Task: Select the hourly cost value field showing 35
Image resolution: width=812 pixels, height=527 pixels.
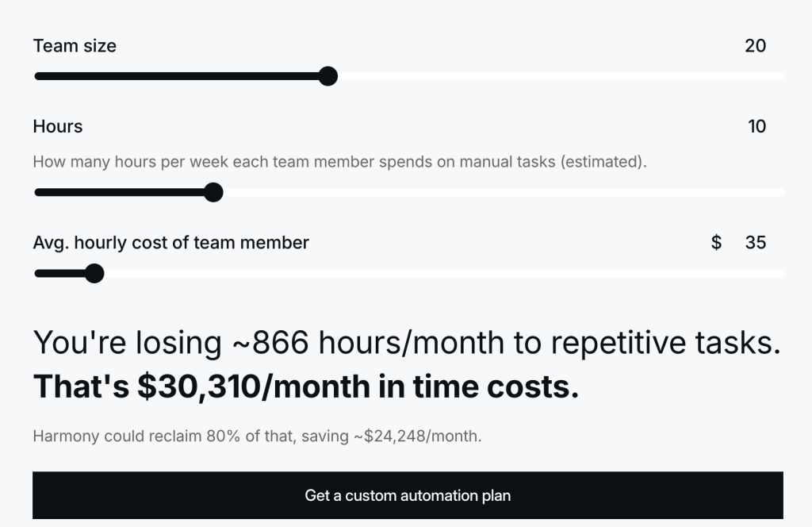Action: [x=755, y=243]
